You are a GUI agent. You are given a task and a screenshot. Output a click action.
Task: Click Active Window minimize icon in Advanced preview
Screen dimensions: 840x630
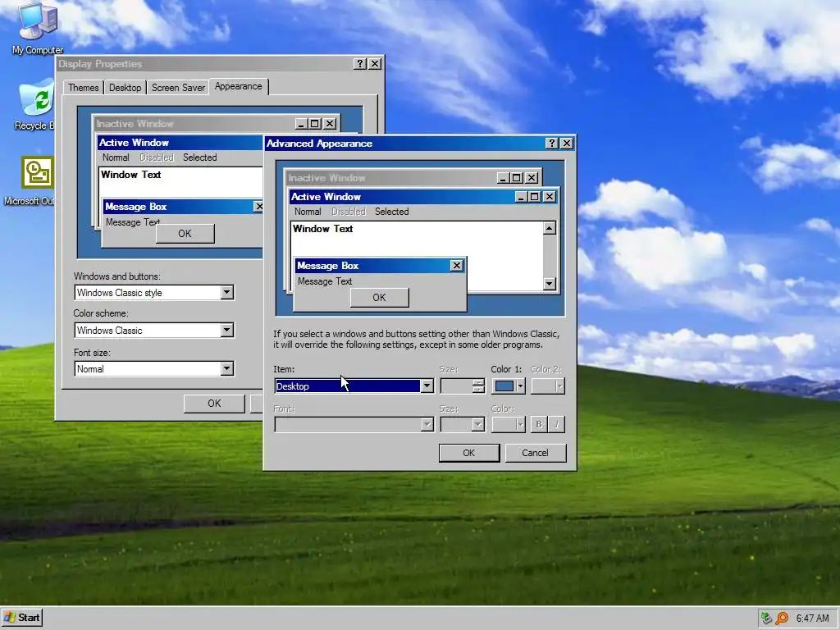click(521, 197)
